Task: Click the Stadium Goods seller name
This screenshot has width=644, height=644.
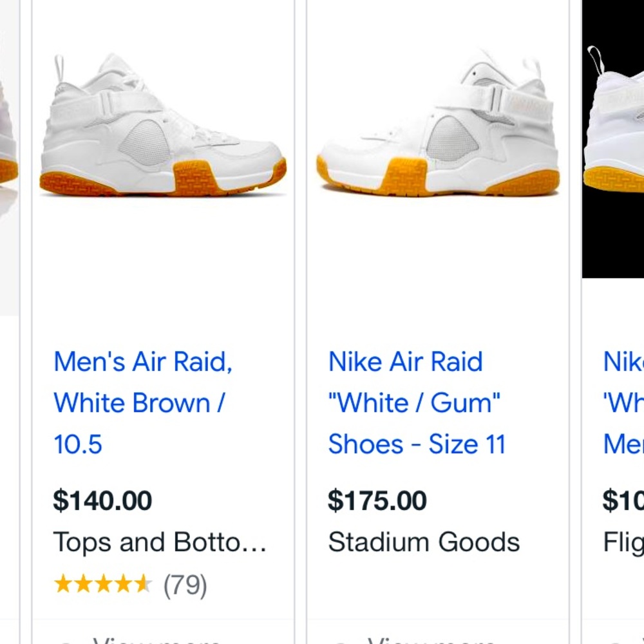Action: point(424,542)
